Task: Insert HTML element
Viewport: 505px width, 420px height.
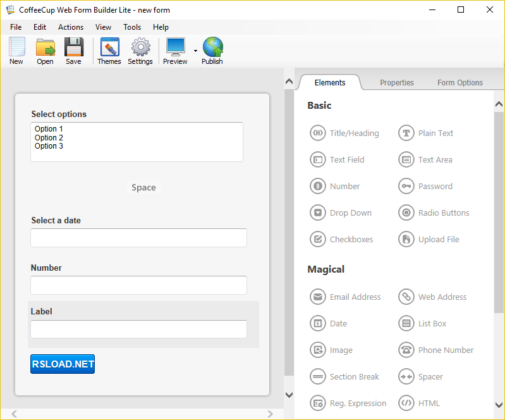Action: (419, 404)
